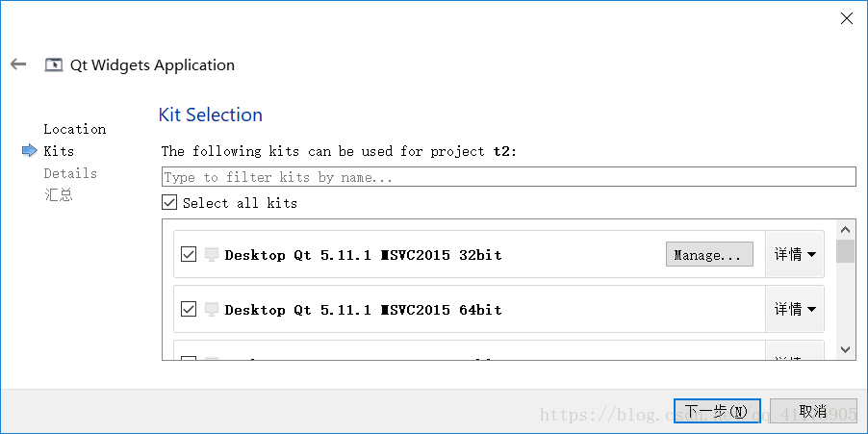Click the scrollbar up arrow
868x434 pixels.
845,230
